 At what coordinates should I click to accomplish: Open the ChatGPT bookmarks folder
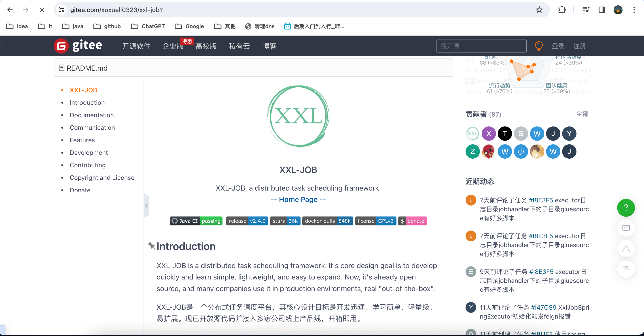(x=148, y=26)
